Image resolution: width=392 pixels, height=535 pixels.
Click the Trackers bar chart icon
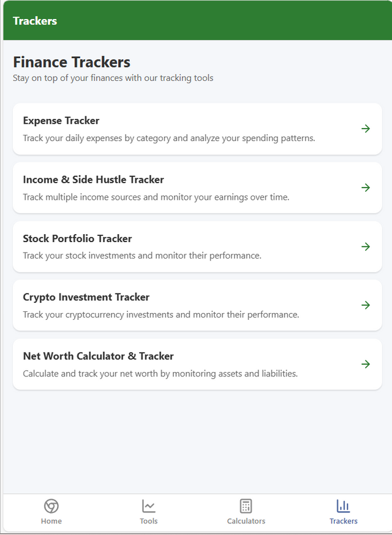pos(343,506)
